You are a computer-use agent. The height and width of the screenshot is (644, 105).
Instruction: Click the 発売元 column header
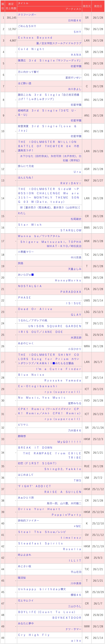click(x=87, y=6)
